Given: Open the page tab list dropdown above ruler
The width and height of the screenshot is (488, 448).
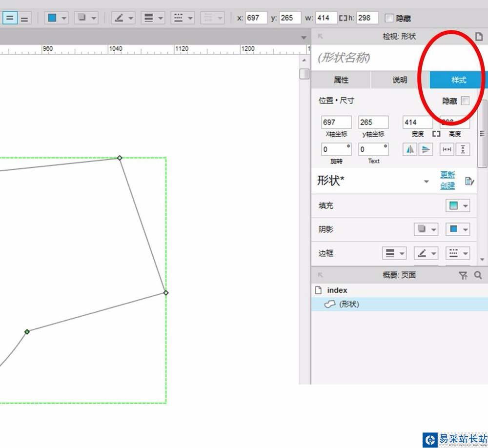Looking at the screenshot, I should pos(304,38).
